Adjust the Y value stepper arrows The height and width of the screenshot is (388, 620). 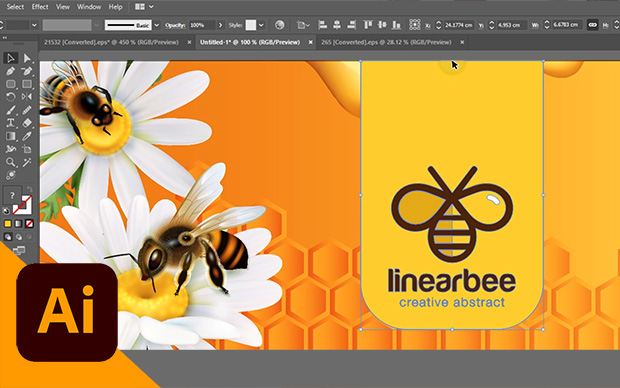491,25
